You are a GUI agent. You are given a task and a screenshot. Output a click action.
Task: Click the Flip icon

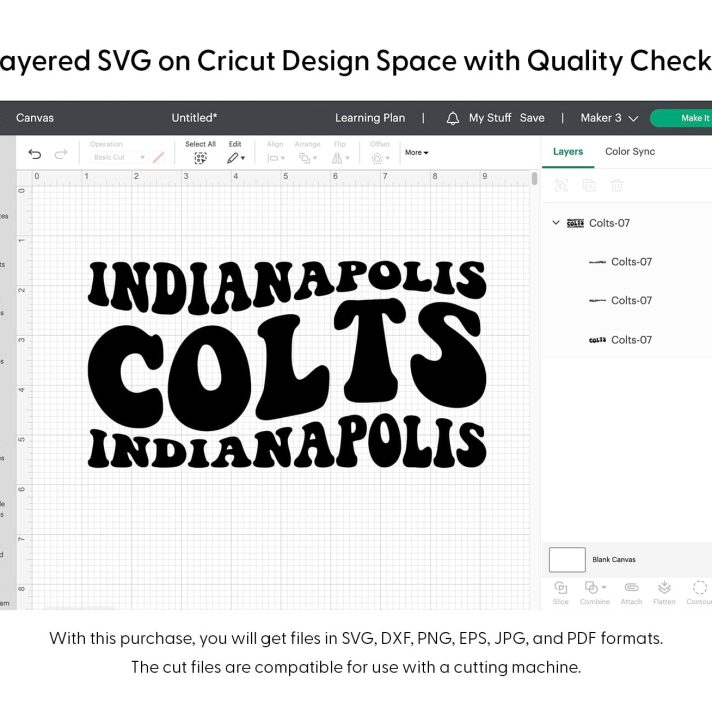[x=337, y=158]
